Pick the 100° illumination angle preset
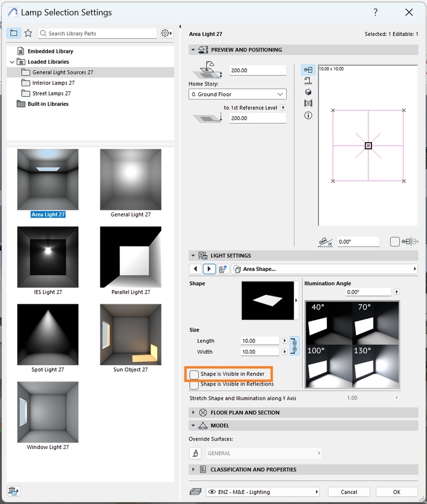427x504 pixels. click(x=329, y=366)
